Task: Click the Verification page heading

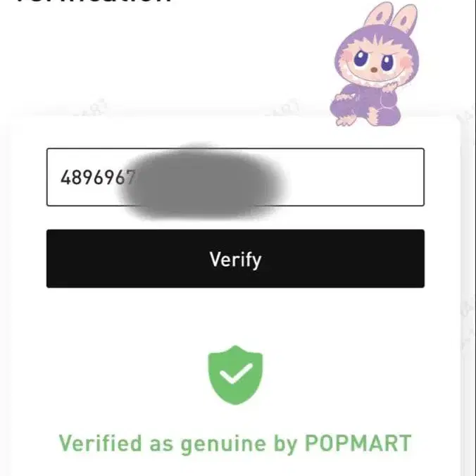Action: (x=92, y=3)
